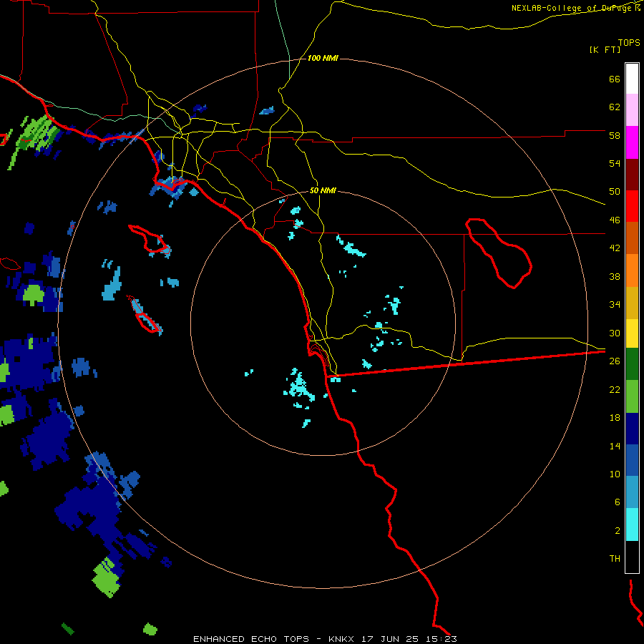Click the cyan legend swatch
644x644 pixels.
click(x=632, y=525)
